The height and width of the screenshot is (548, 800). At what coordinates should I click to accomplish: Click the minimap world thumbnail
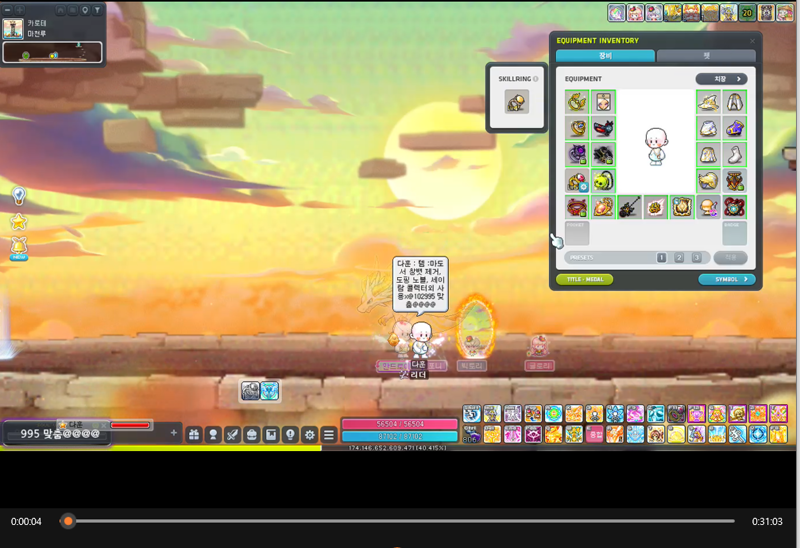click(13, 29)
